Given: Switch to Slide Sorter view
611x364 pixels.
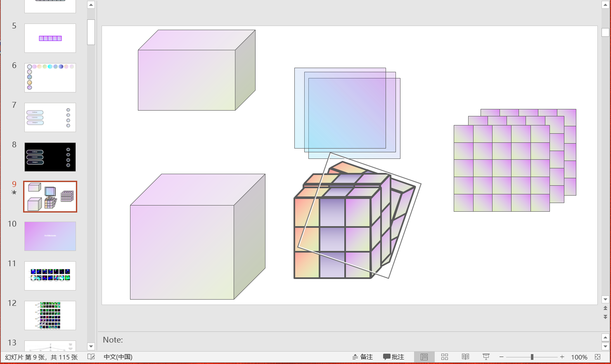Looking at the screenshot, I should (x=444, y=357).
